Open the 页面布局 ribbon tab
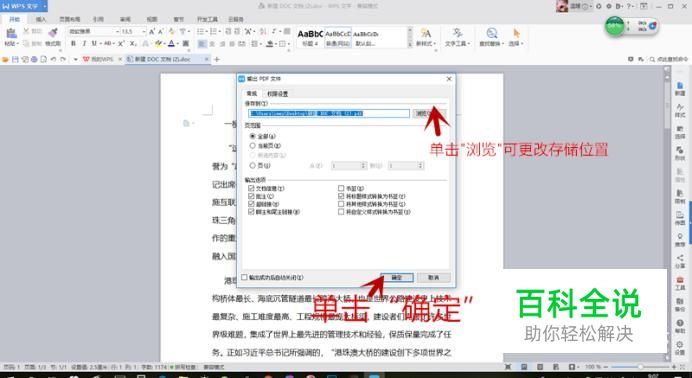 (x=70, y=19)
